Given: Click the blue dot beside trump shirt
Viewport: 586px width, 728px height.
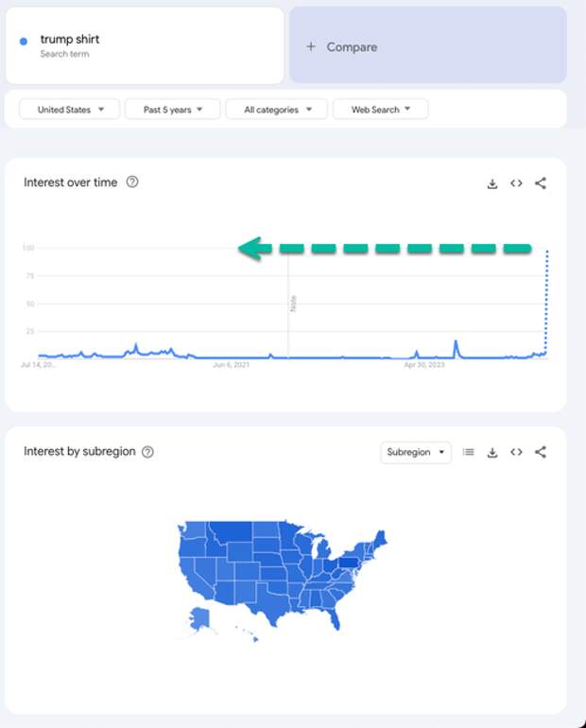Looking at the screenshot, I should click(x=24, y=42).
